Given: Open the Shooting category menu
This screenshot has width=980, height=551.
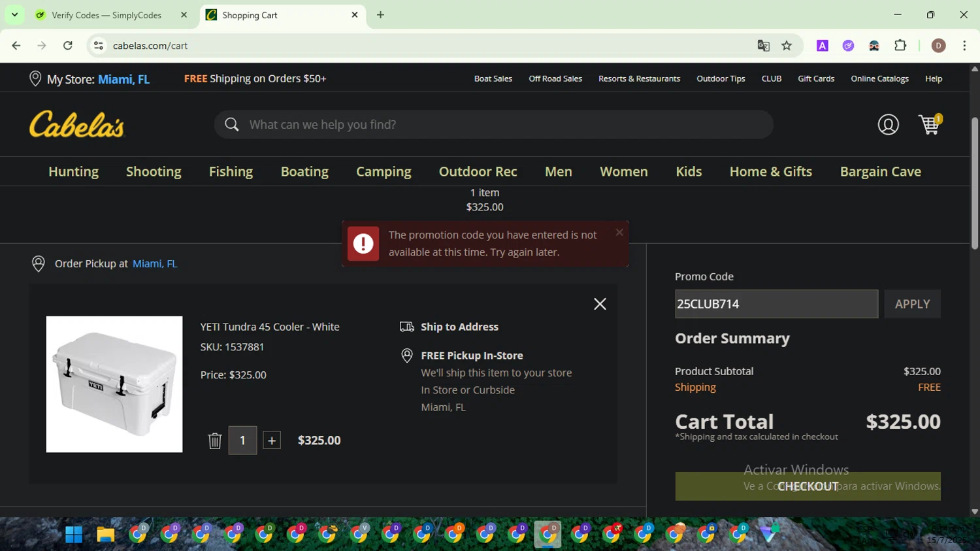Looking at the screenshot, I should [x=154, y=171].
